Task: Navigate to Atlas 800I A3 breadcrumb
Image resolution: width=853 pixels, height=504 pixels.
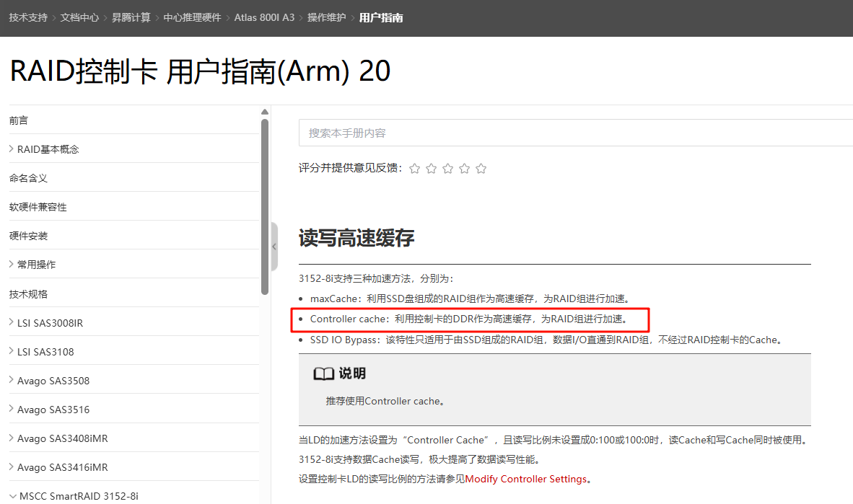Action: pos(264,17)
